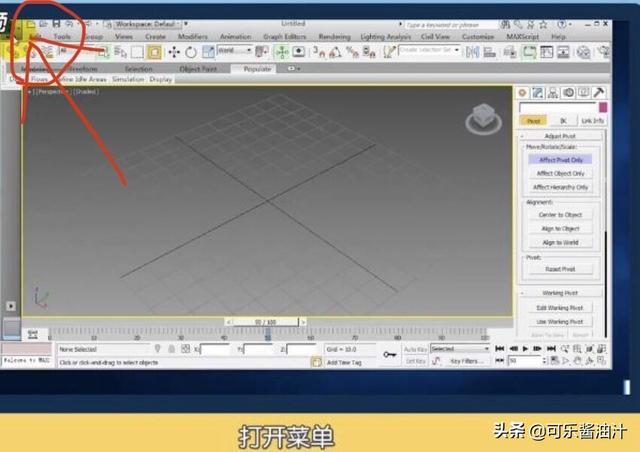
Task: Click the Play Animation button
Action: [x=525, y=349]
